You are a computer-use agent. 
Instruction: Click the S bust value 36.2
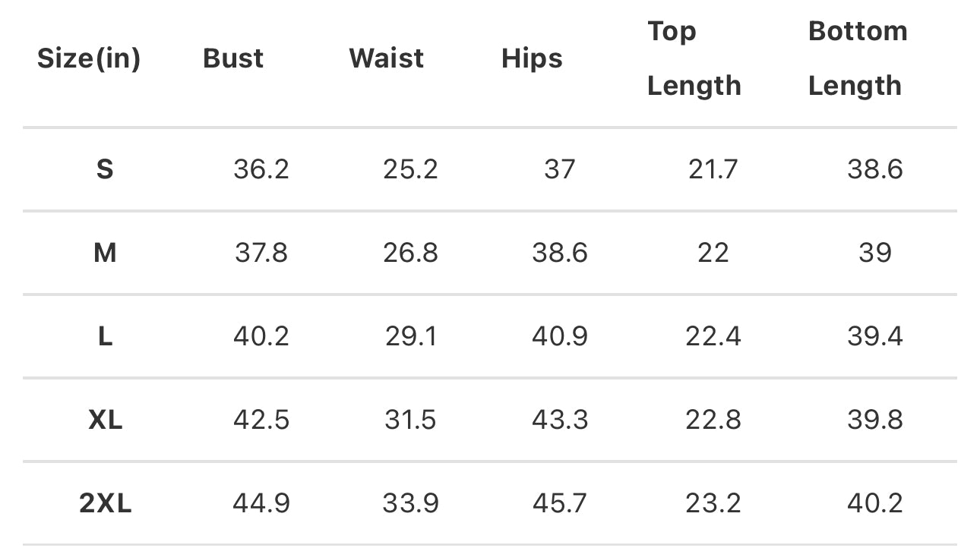pos(261,169)
